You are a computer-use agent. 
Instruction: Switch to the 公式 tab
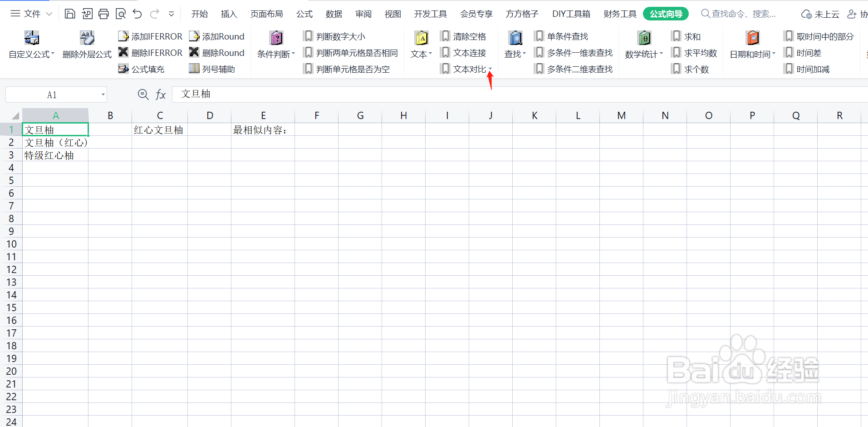[x=304, y=14]
